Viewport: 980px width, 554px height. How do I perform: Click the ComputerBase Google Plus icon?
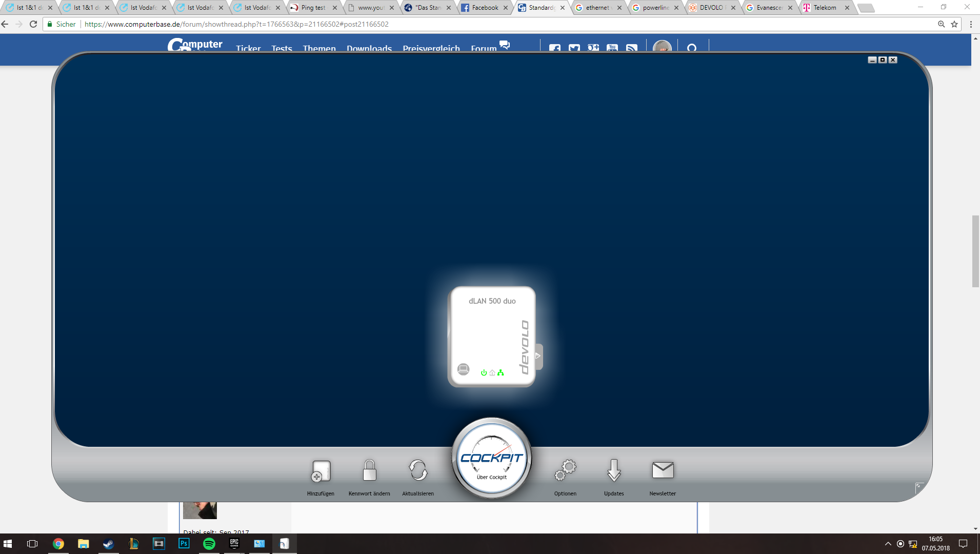[x=593, y=48]
